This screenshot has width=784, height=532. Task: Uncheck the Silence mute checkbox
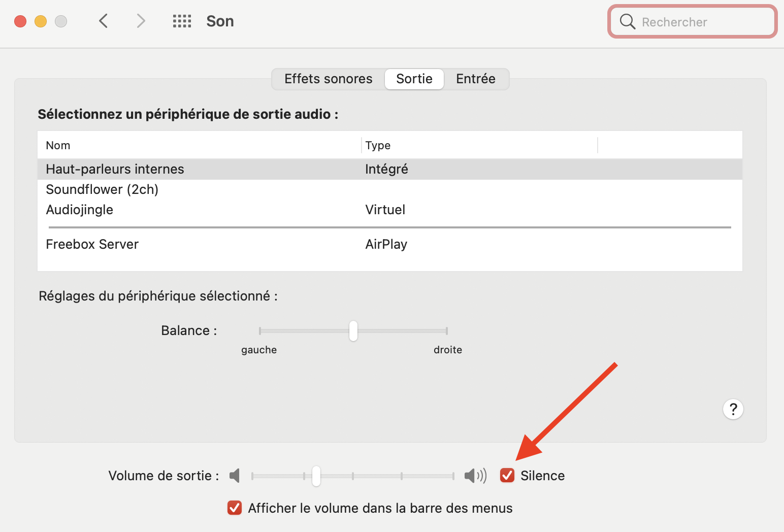(507, 475)
